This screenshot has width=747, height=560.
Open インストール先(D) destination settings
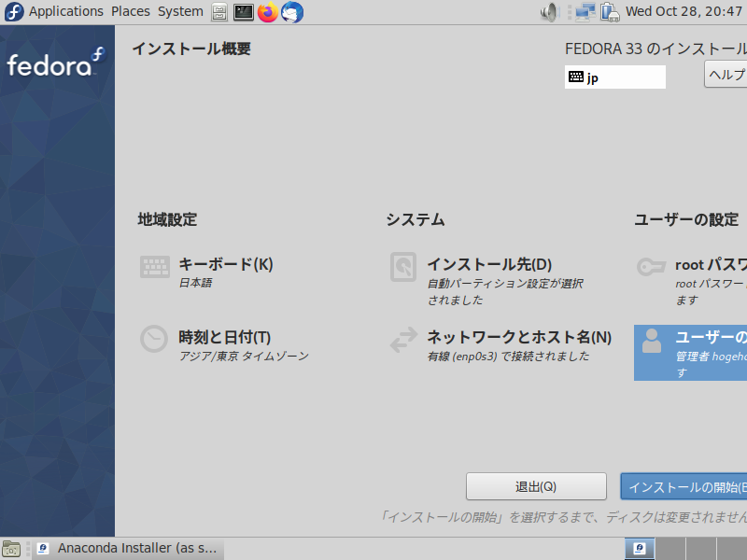tap(489, 264)
